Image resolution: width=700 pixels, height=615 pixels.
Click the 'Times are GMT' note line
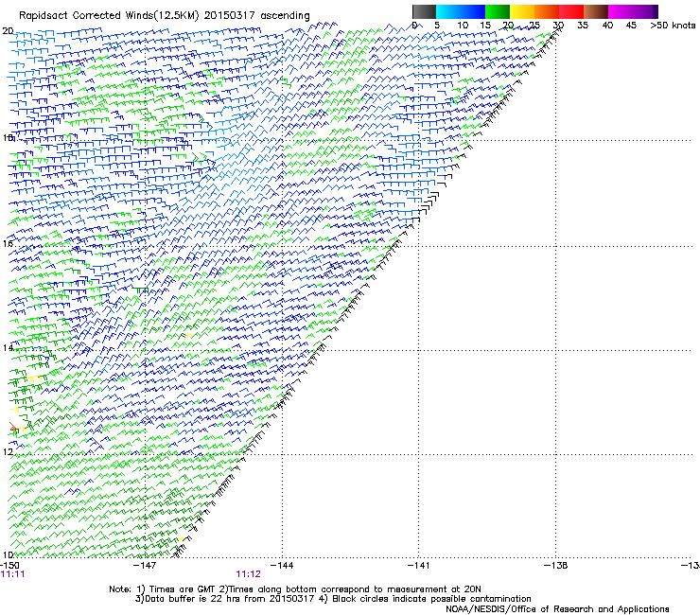pos(294,589)
